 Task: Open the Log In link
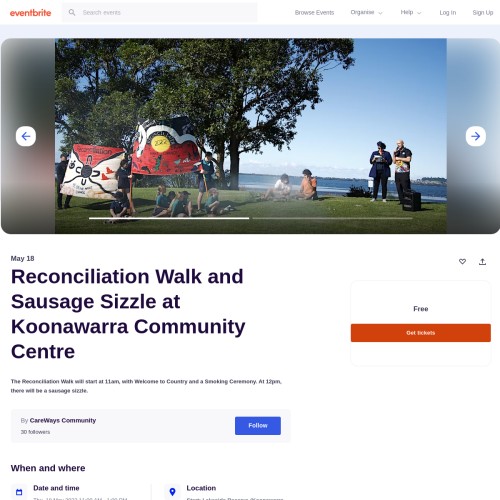448,12
